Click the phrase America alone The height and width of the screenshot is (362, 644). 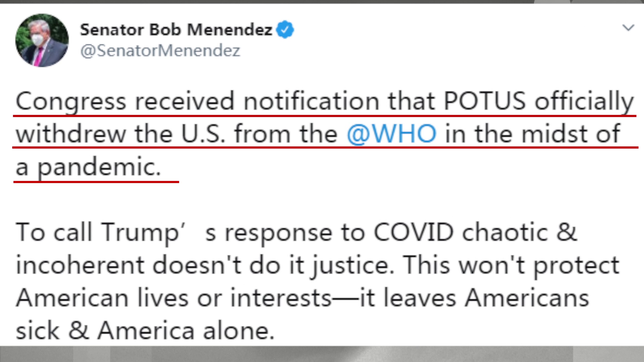tap(186, 330)
